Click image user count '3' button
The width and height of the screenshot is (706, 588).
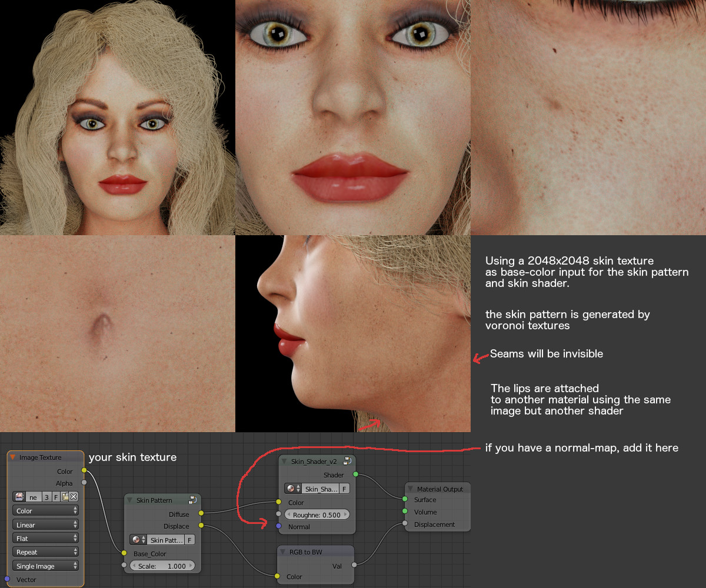click(46, 497)
